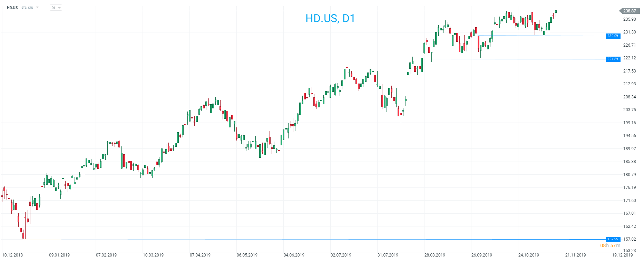
Task: Click the 208.34 price axis value
Action: click(x=630, y=97)
